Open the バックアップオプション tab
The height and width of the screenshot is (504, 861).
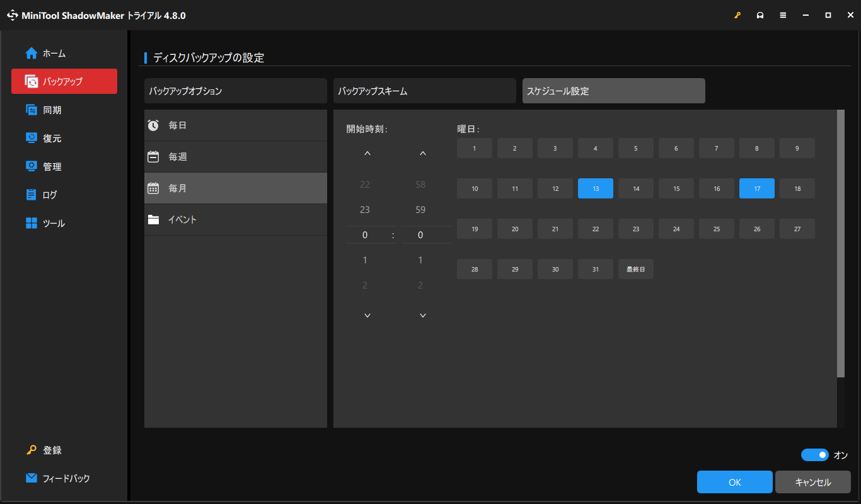[x=236, y=91]
